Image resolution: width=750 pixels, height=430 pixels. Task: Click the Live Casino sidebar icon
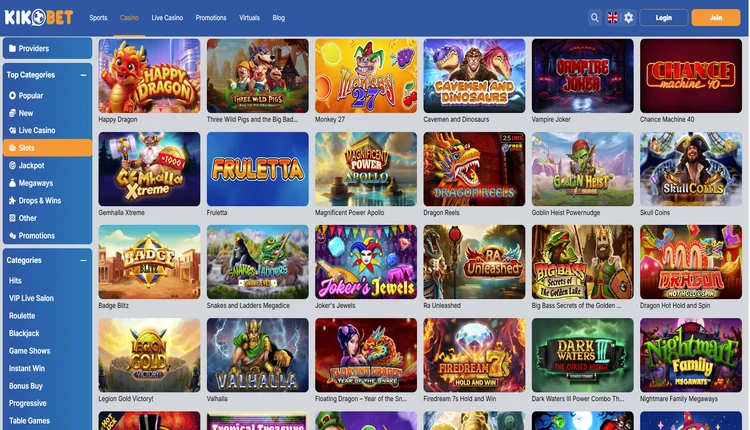tap(12, 131)
